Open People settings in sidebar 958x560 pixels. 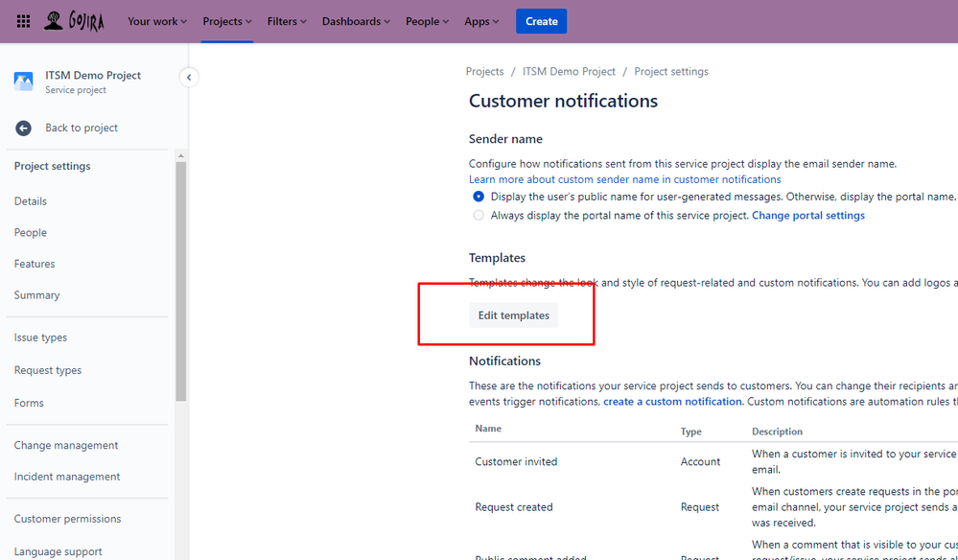(x=31, y=233)
